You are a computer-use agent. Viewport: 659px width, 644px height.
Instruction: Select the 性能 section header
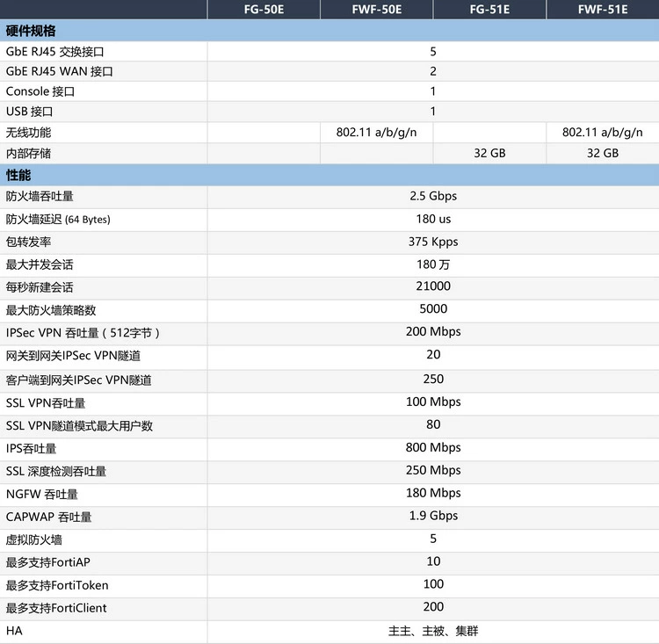point(18,176)
